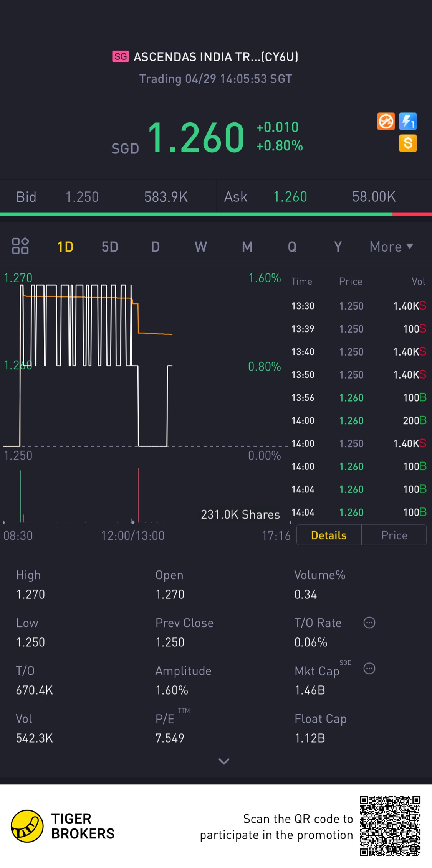432x868 pixels.
Task: Switch to Details trade view
Action: [x=329, y=535]
